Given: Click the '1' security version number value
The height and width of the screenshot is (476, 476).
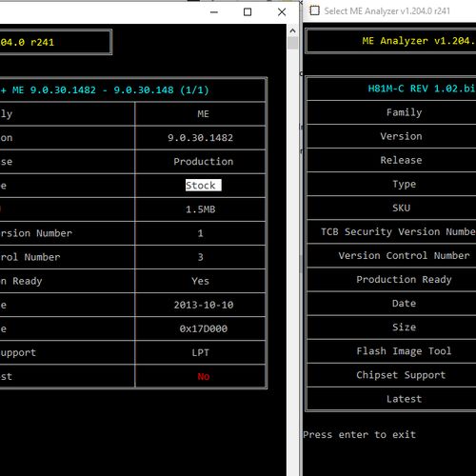Looking at the screenshot, I should pyautogui.click(x=200, y=233).
